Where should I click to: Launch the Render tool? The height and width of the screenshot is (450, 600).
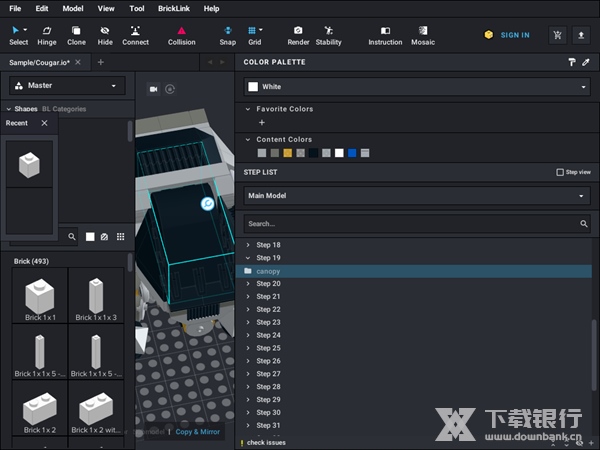[x=298, y=35]
